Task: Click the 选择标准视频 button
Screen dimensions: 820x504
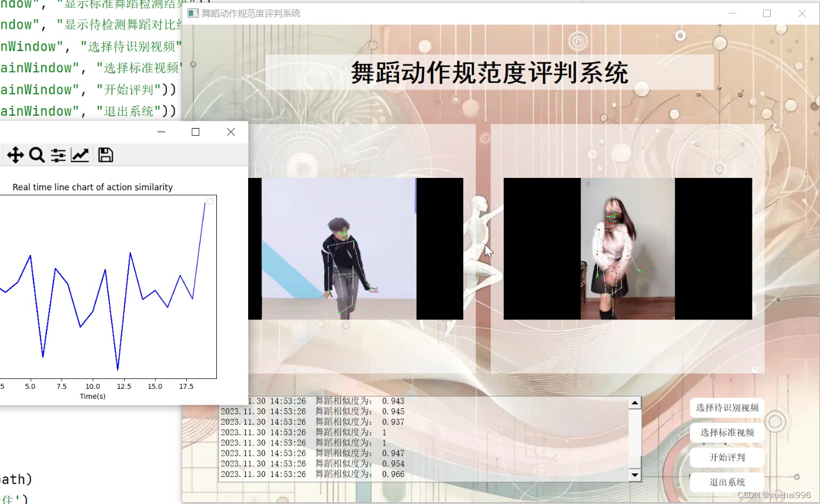Action: click(727, 433)
